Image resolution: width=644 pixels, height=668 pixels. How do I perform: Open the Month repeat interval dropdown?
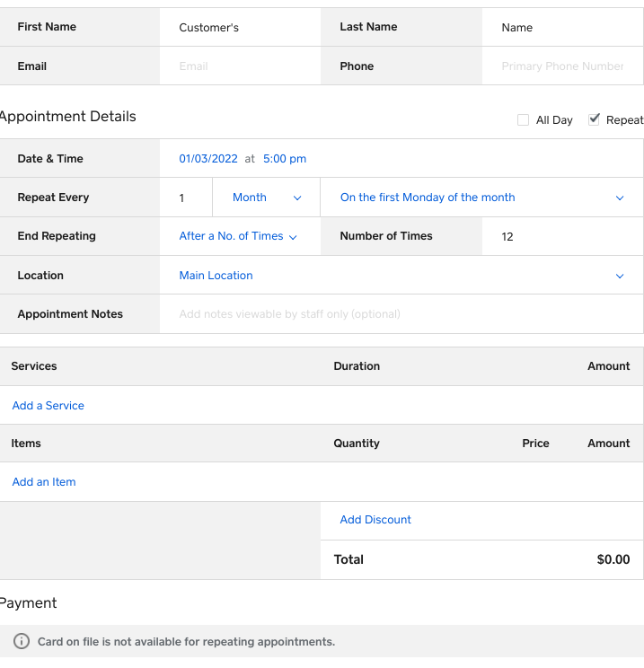coord(266,198)
